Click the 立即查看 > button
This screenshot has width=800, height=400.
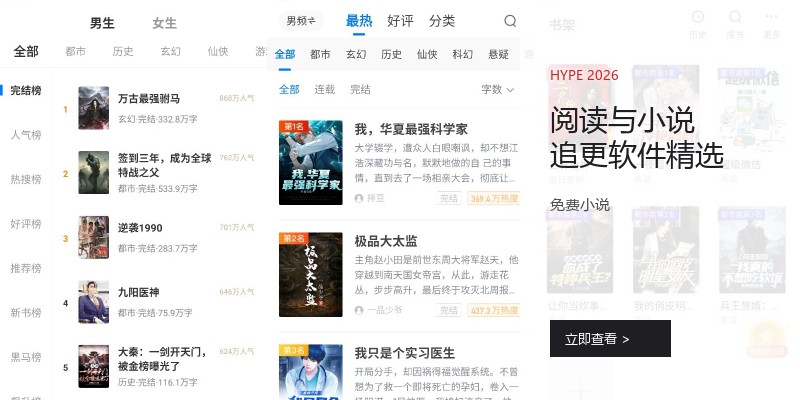click(610, 339)
